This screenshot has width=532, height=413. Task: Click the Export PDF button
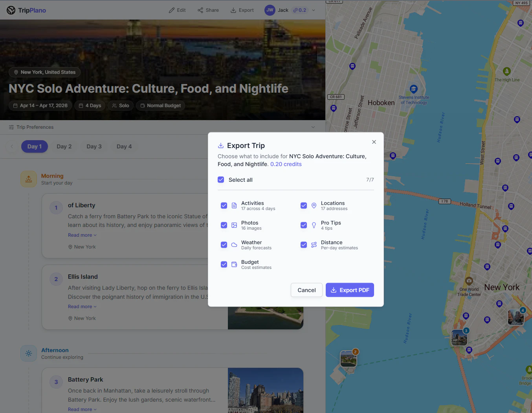[350, 290]
